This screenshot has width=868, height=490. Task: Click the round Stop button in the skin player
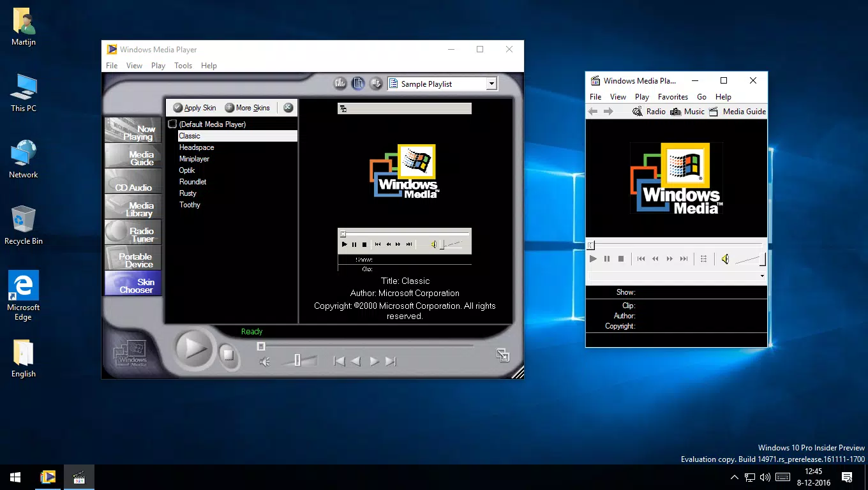click(x=228, y=355)
